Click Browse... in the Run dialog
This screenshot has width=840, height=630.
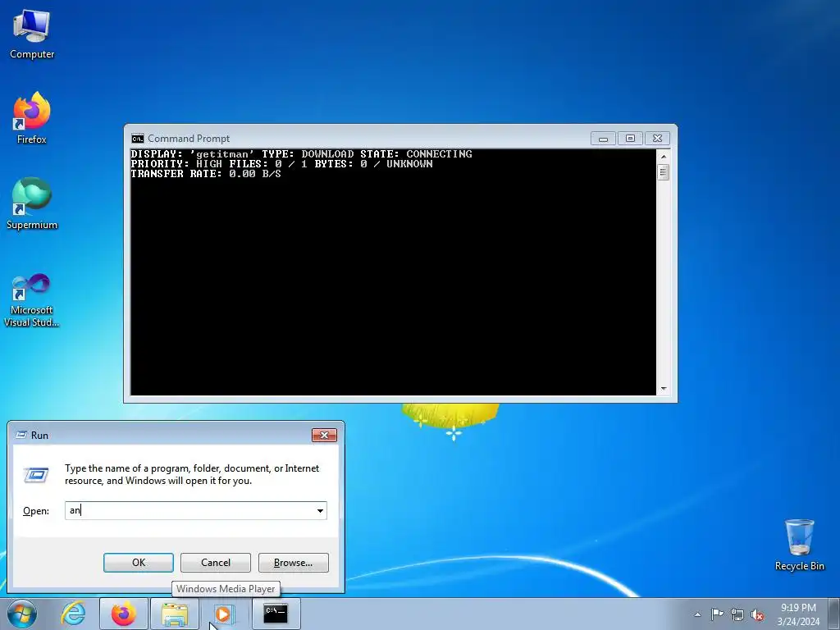coord(293,563)
